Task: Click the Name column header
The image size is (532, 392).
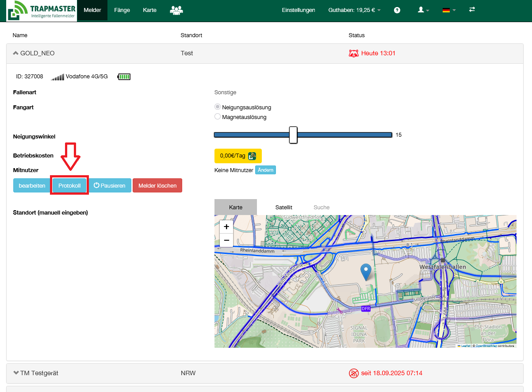Action: pos(20,35)
